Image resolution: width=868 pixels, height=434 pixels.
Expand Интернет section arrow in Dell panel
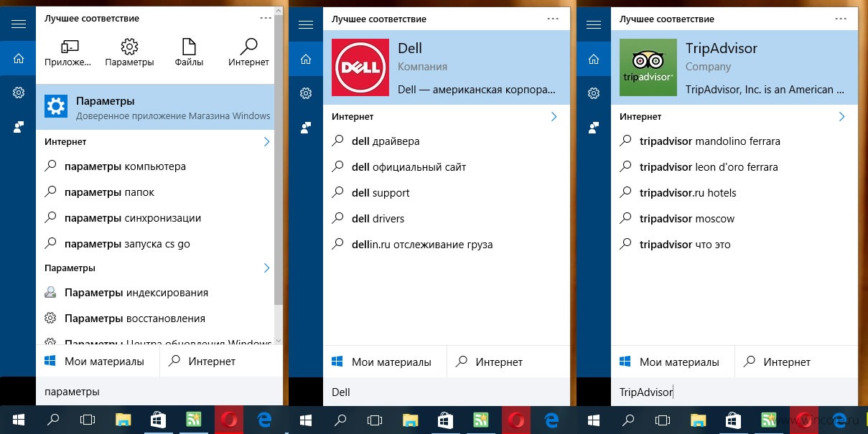[554, 116]
